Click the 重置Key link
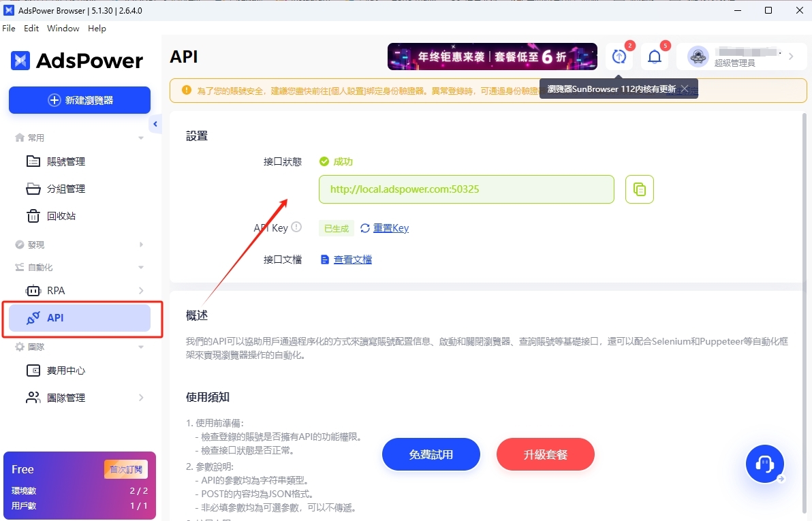This screenshot has width=812, height=521. (x=390, y=228)
